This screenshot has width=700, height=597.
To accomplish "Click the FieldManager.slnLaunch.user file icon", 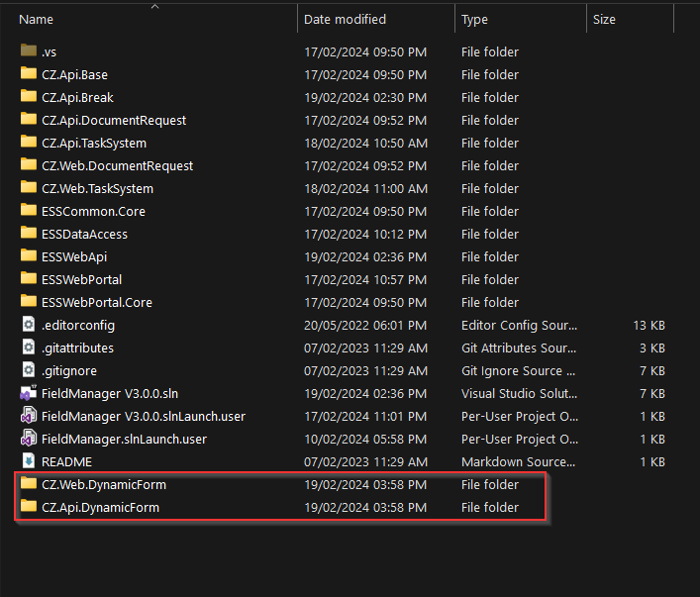I will [29, 439].
